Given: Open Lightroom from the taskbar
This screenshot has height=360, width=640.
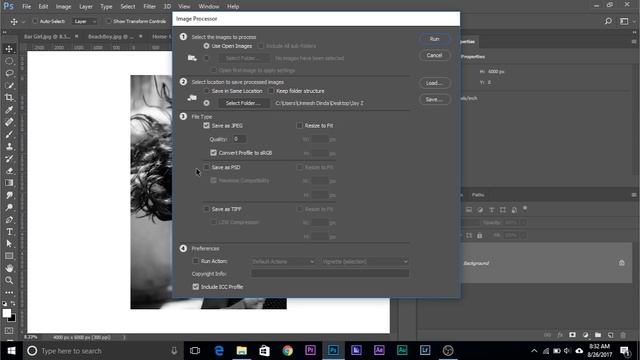Looking at the screenshot, I should [x=425, y=350].
